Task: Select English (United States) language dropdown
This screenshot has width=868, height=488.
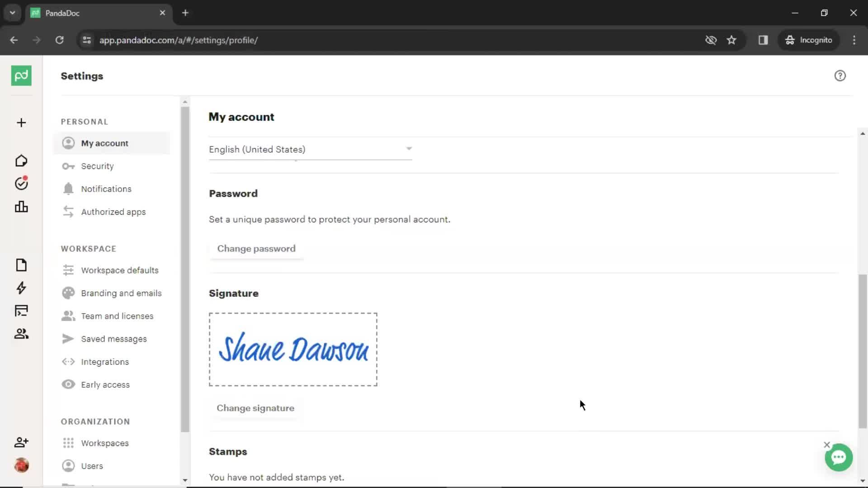Action: click(311, 150)
